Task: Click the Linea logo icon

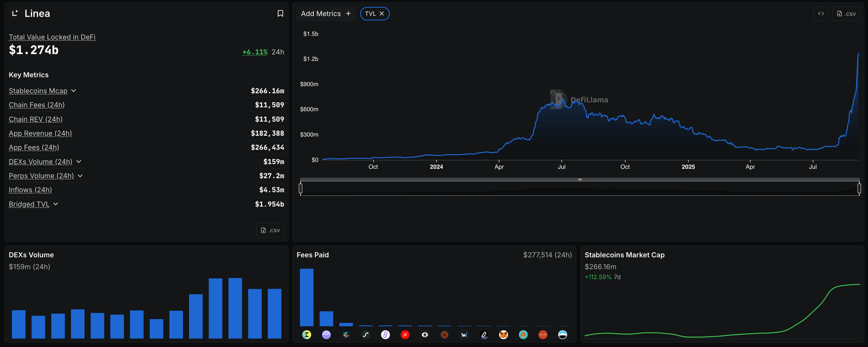Action: 15,13
